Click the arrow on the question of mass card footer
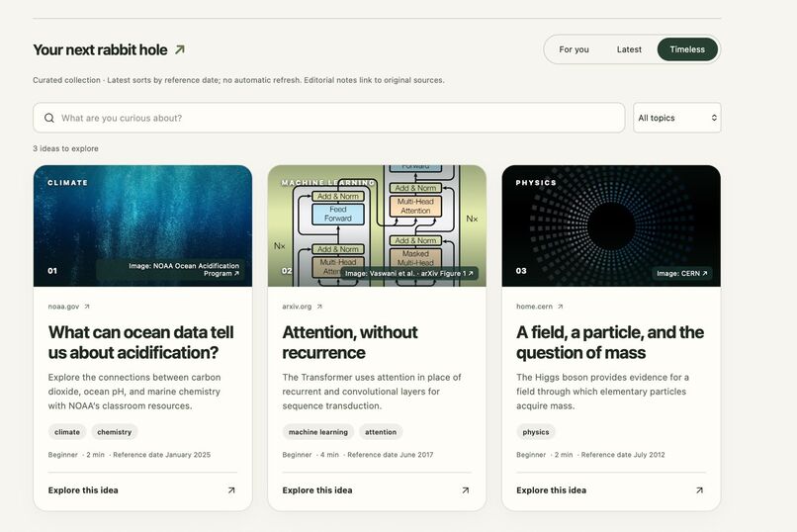 [699, 490]
